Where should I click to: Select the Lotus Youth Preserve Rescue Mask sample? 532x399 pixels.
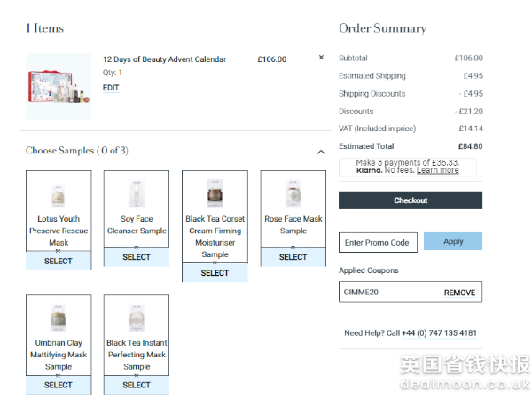(x=59, y=261)
